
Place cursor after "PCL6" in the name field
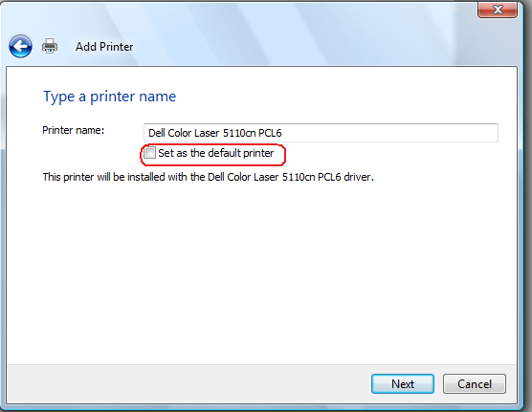pyautogui.click(x=283, y=133)
